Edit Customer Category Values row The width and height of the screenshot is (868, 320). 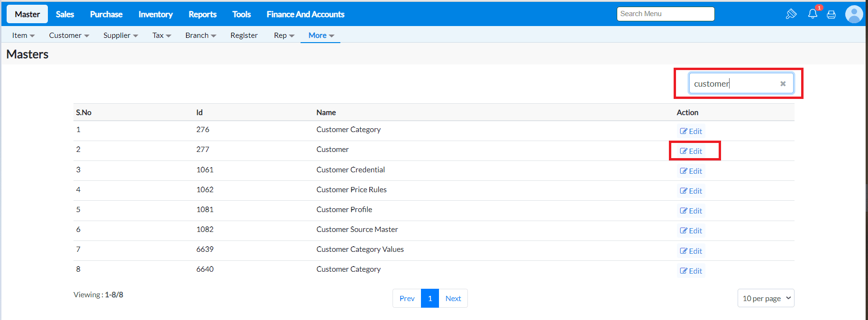(x=691, y=251)
